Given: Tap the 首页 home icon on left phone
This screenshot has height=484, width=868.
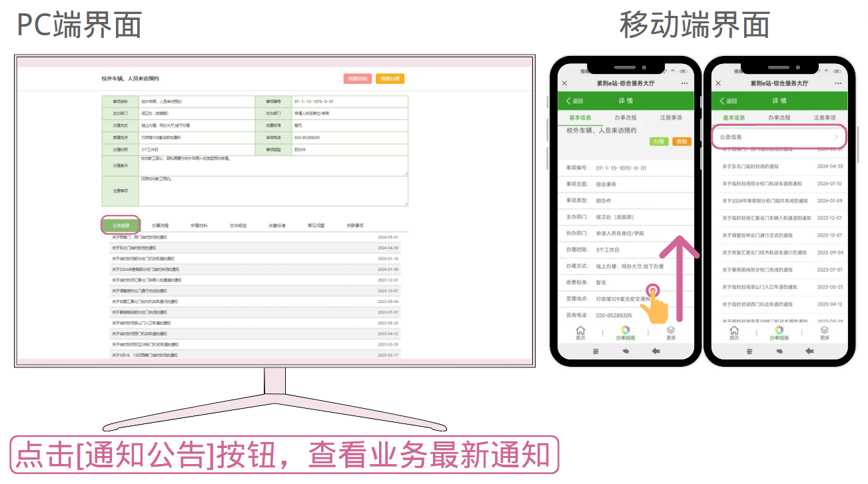Looking at the screenshot, I should coord(580,332).
